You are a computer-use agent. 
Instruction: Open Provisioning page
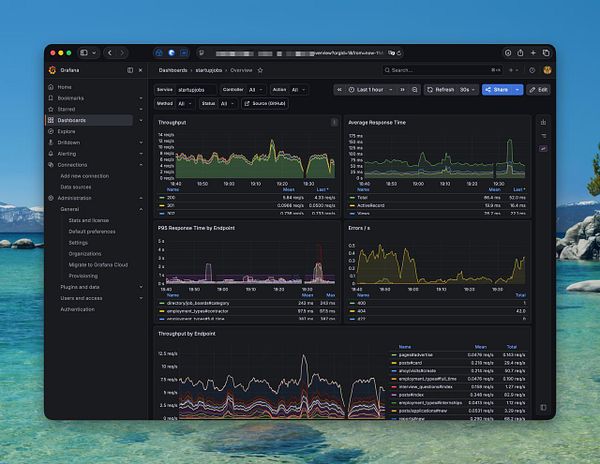tap(83, 276)
